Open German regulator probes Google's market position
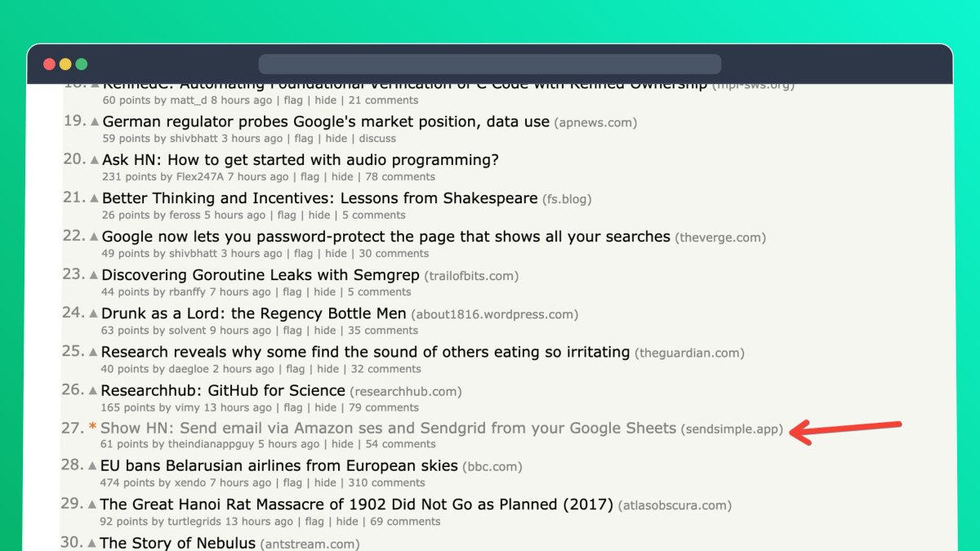The image size is (980, 551). pyautogui.click(x=326, y=122)
